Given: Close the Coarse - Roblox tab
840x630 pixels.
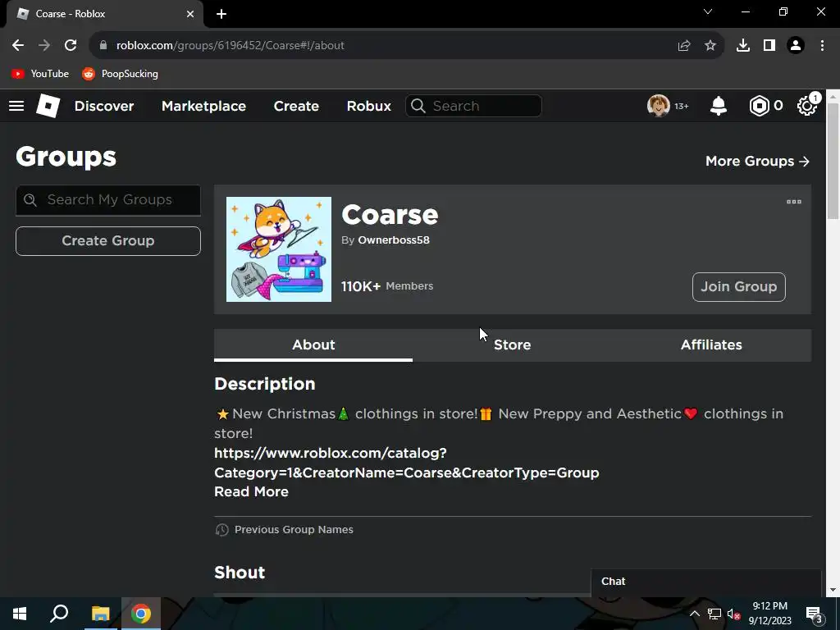Looking at the screenshot, I should coord(190,14).
